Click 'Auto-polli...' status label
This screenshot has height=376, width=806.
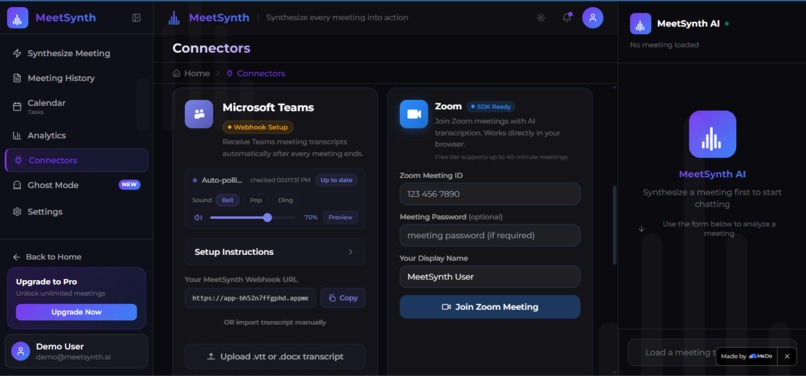tap(223, 180)
